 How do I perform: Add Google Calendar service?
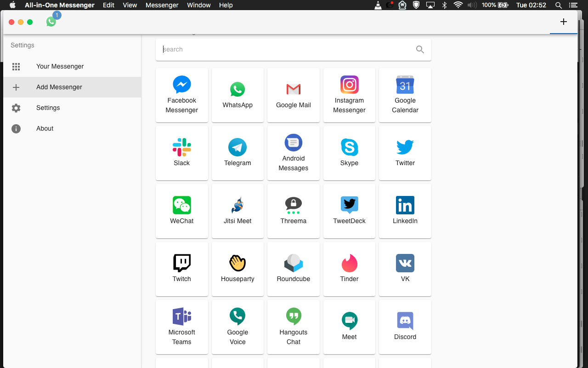(x=405, y=95)
